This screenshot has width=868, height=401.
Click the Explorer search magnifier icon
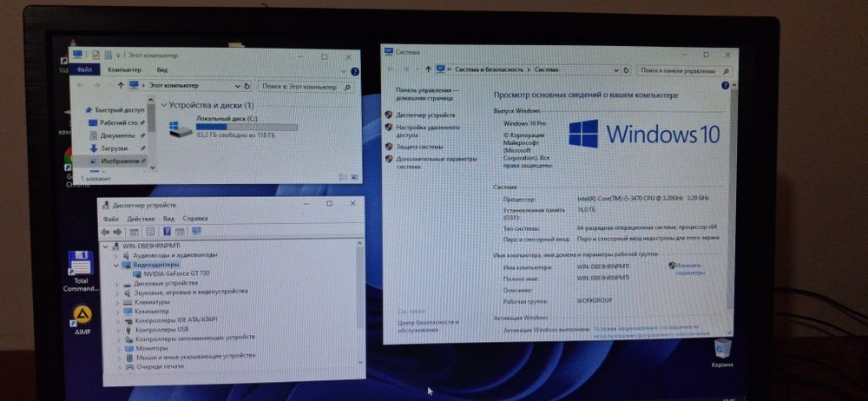tap(348, 87)
